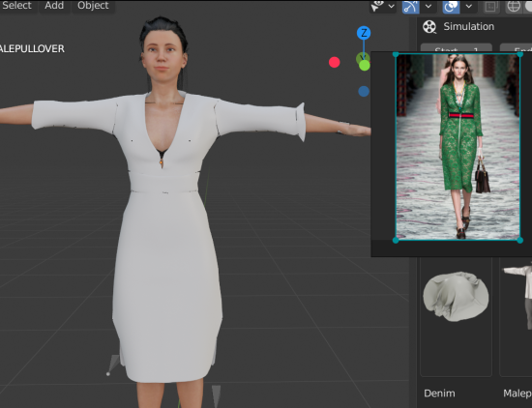Click the Simulation panel film reel icon
Viewport: 532px width, 408px height.
(x=429, y=27)
